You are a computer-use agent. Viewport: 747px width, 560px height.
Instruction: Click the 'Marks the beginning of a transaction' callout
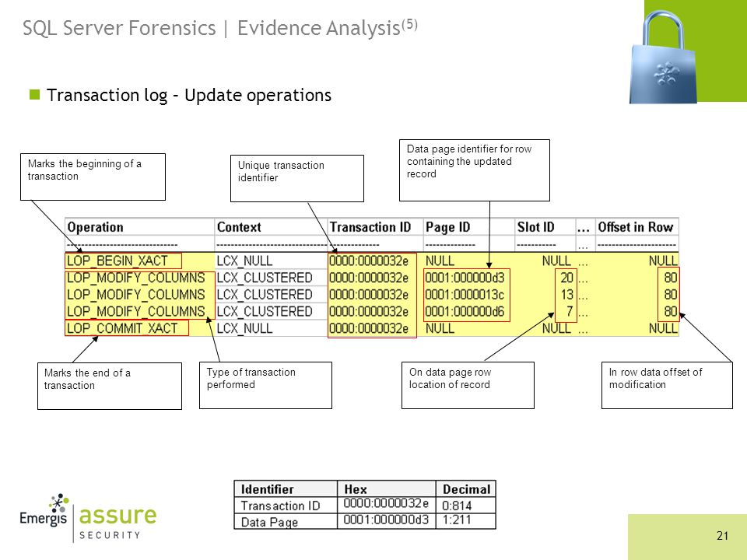[93, 177]
